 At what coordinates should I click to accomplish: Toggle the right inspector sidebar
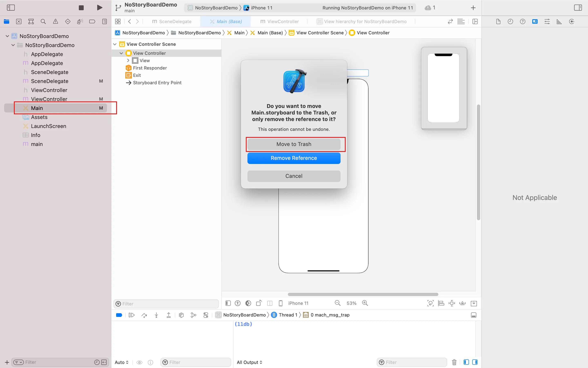point(578,8)
